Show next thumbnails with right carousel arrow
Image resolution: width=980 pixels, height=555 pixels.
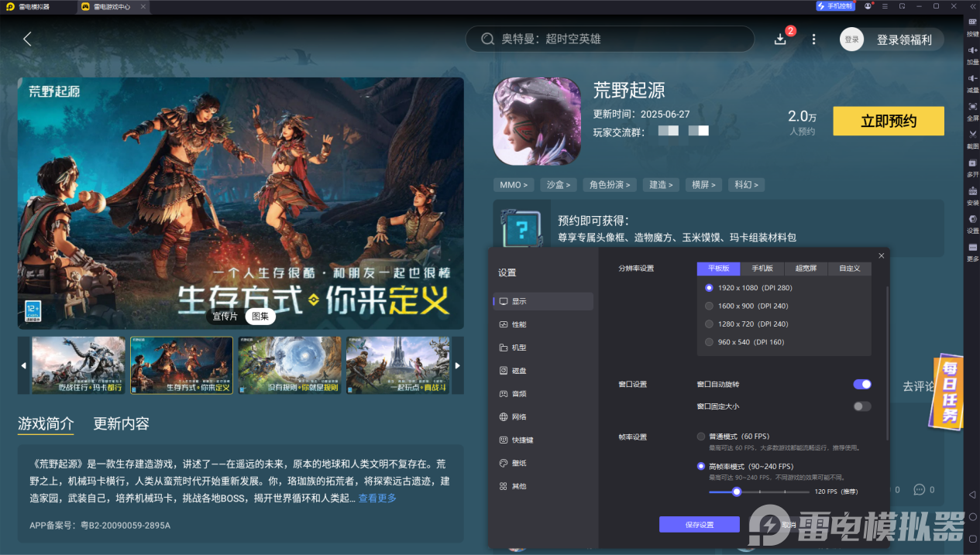[x=458, y=365]
